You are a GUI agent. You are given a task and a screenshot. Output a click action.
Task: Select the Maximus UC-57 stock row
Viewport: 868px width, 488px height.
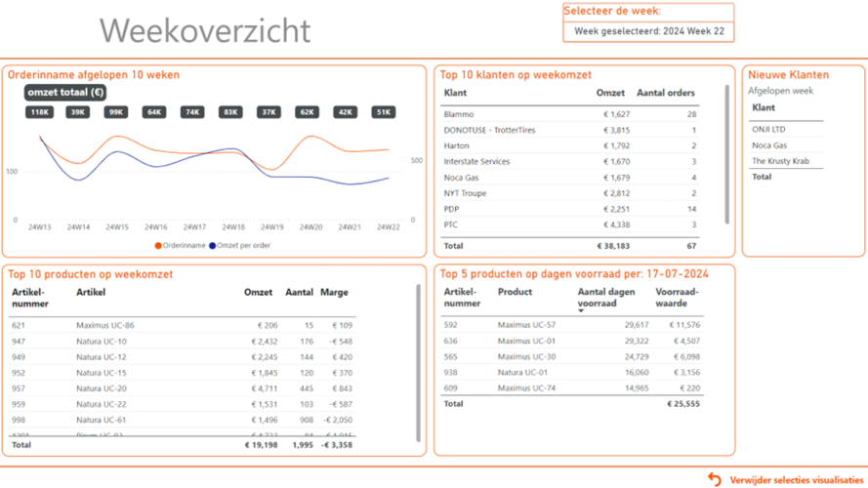coord(526,325)
